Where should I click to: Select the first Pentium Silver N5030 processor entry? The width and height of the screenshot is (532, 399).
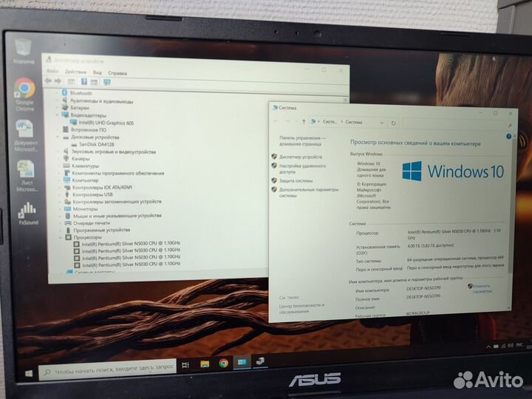click(x=131, y=243)
